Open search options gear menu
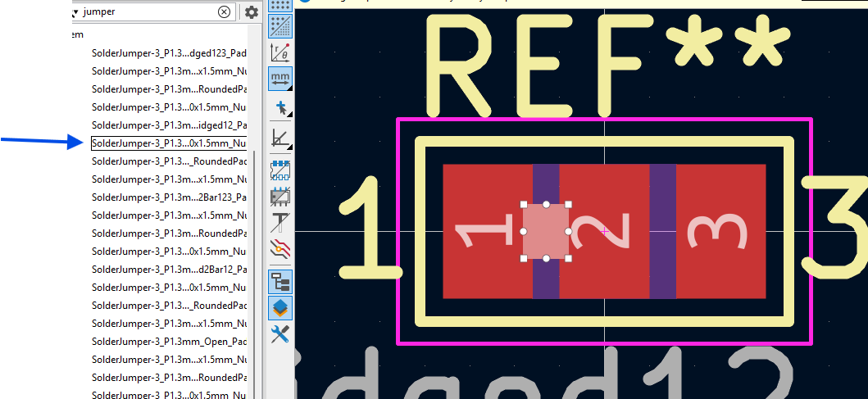Screen dimensions: 868x399 [x=252, y=12]
